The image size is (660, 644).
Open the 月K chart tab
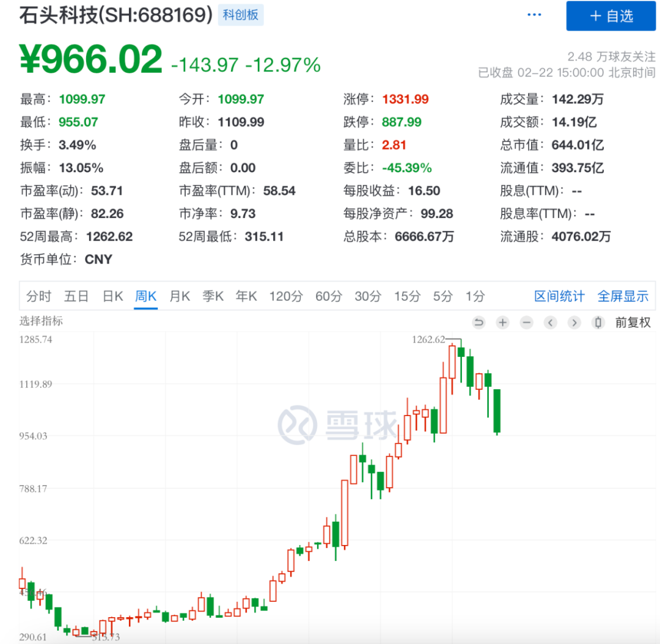pos(180,296)
